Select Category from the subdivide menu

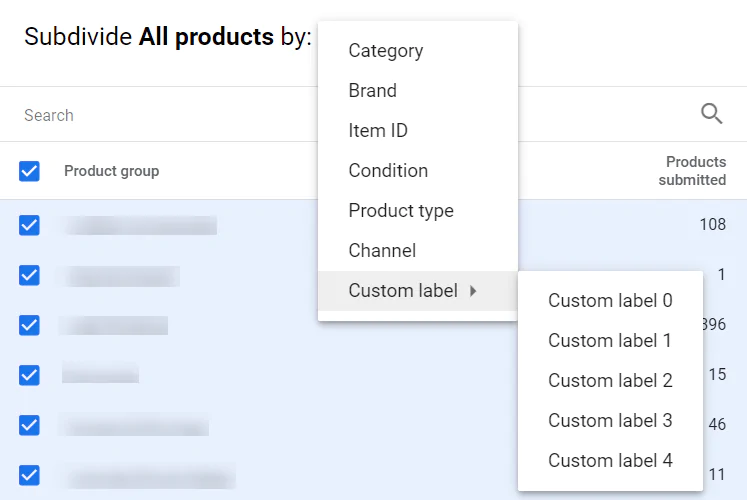tap(385, 51)
